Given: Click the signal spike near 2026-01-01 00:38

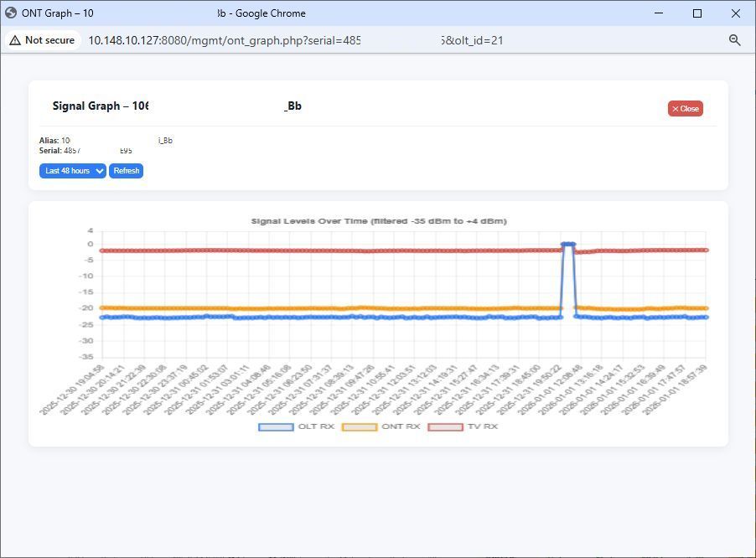Looking at the screenshot, I should 568,244.
